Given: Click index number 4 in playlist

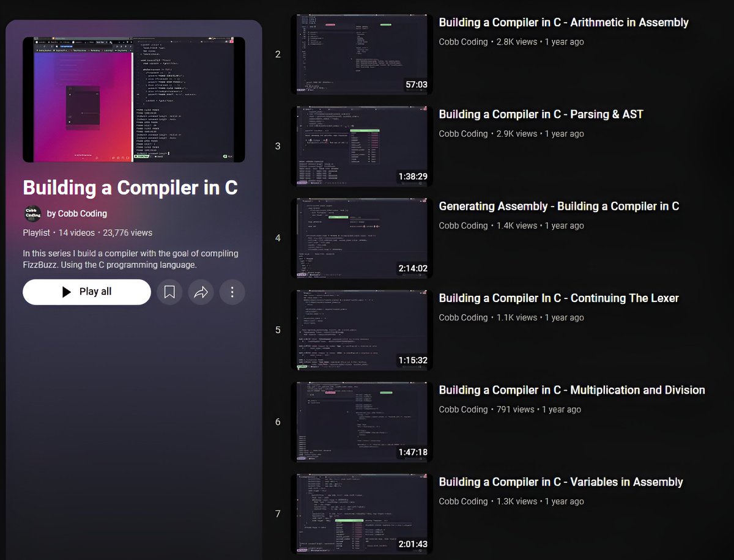Looking at the screenshot, I should [x=278, y=238].
